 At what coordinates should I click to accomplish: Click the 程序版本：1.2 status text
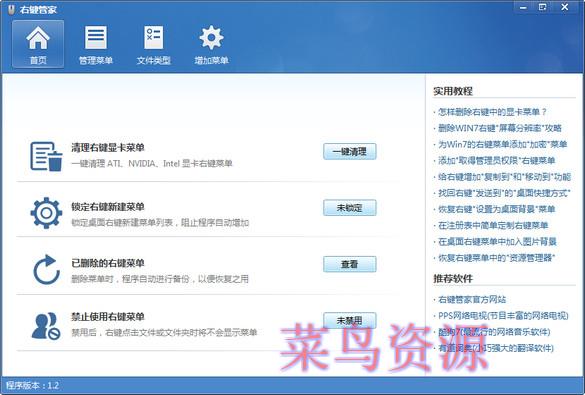(x=32, y=385)
